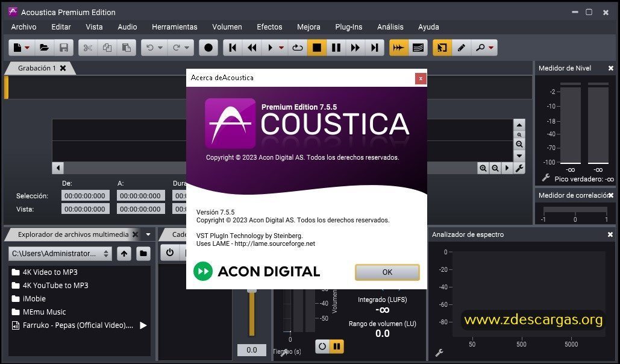Screen dimensions: 620x364
Task: Jump to end with skip-forward button
Action: click(374, 48)
